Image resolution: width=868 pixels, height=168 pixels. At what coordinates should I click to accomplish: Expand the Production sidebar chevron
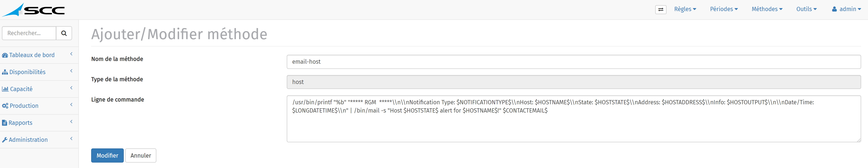coord(71,105)
